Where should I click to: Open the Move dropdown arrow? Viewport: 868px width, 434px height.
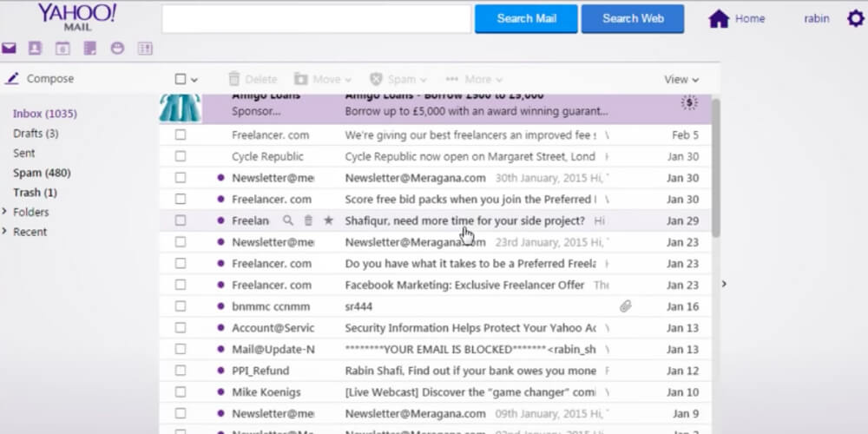pos(348,80)
